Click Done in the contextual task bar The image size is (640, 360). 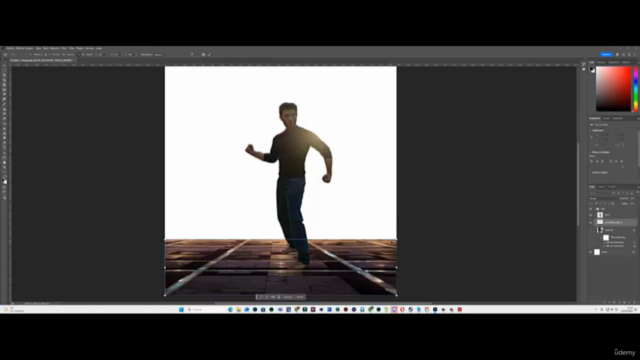click(x=300, y=297)
